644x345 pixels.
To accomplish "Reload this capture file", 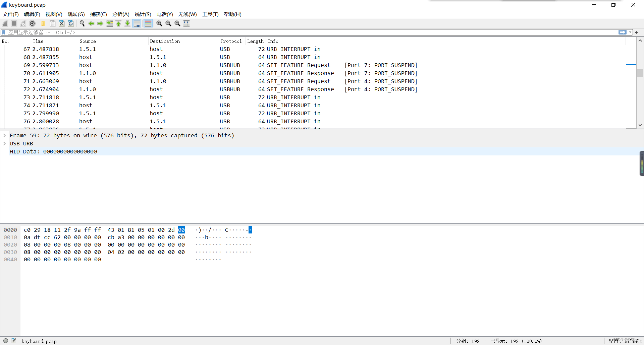I will [70, 23].
